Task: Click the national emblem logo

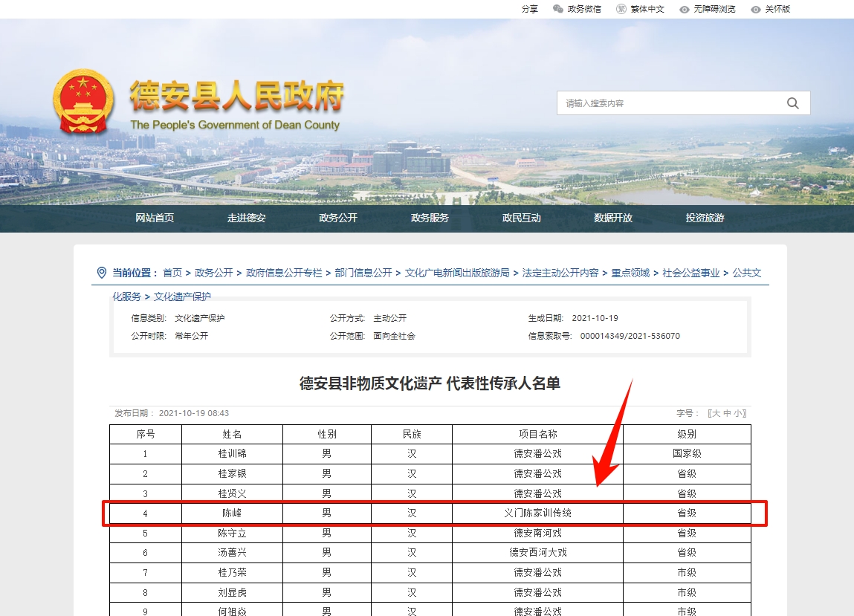Action: [x=83, y=102]
